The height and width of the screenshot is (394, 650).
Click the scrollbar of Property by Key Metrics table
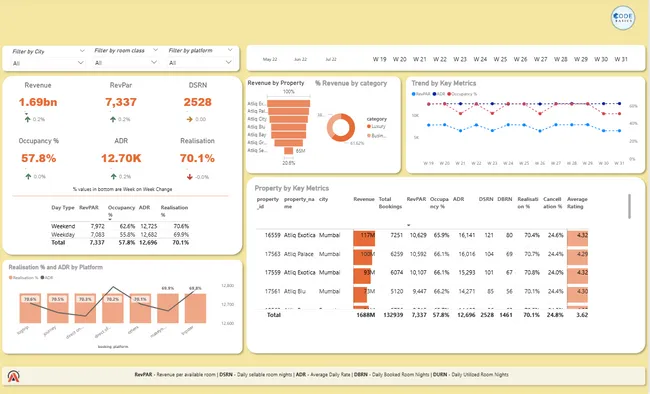629,206
